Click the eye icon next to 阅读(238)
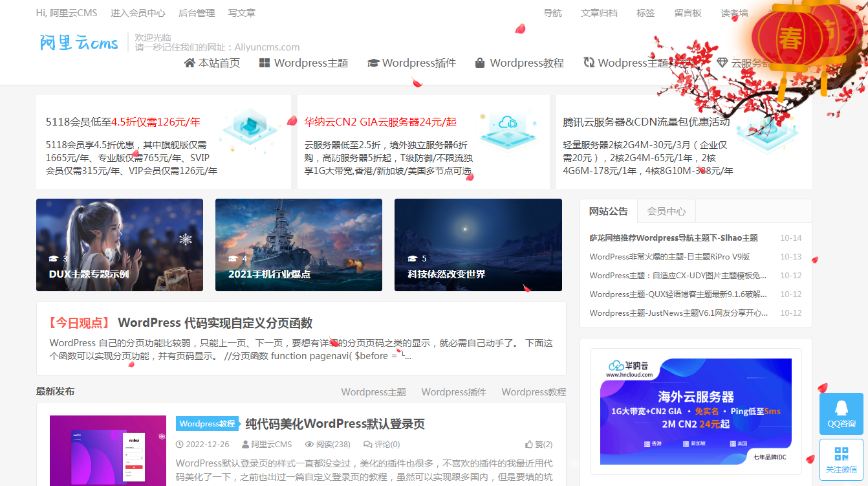The height and width of the screenshot is (486, 868). [309, 445]
